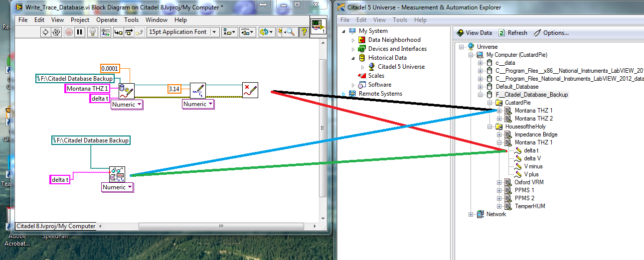Image resolution: width=644 pixels, height=260 pixels.
Task: Open the File menu in LabVIEW
Action: (x=23, y=20)
